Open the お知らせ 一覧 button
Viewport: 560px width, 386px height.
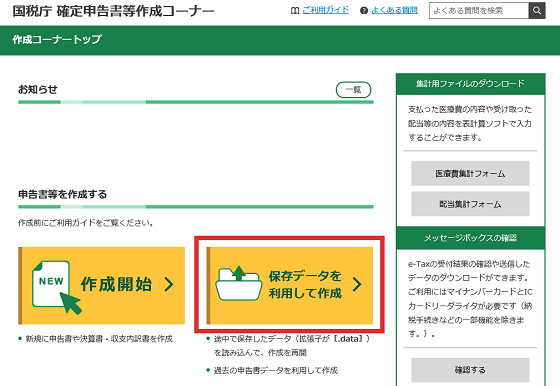pyautogui.click(x=353, y=90)
